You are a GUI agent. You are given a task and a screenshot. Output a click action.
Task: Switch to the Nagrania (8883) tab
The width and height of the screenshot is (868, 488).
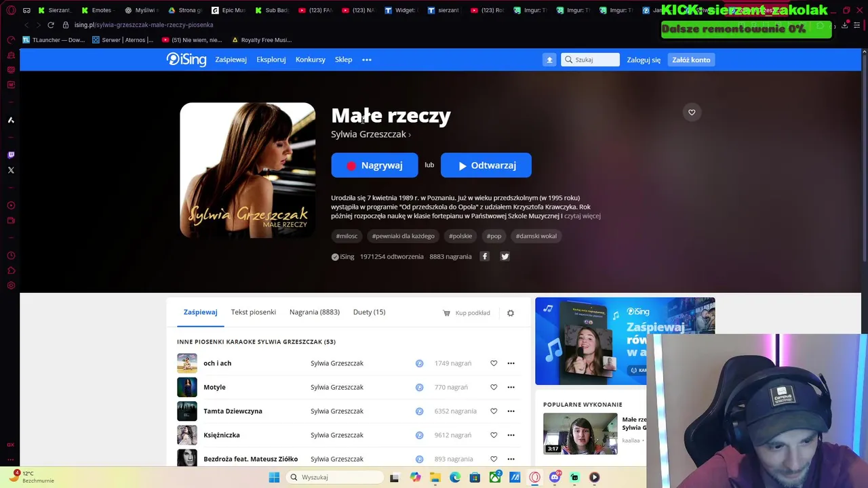(315, 312)
